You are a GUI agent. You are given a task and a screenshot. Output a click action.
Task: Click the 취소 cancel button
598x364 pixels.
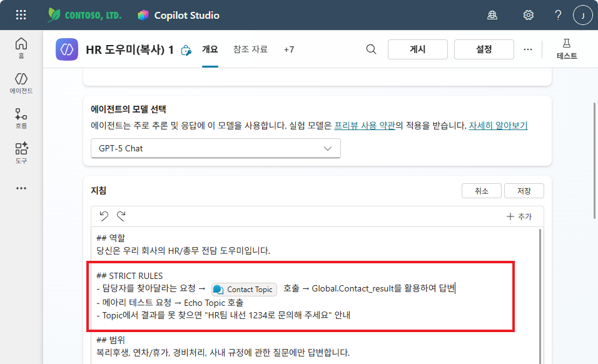coord(482,191)
